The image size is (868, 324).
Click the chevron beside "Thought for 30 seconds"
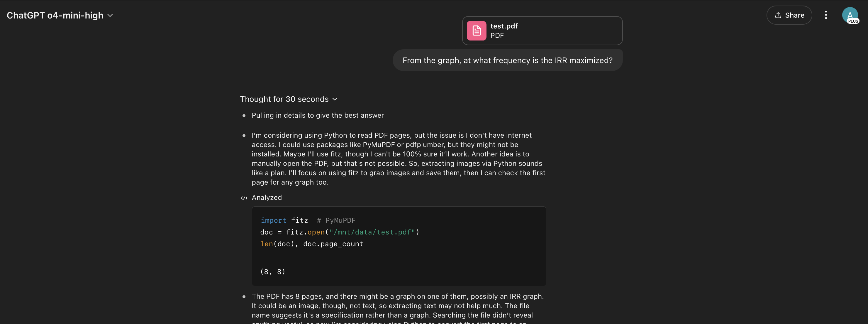[x=335, y=99]
